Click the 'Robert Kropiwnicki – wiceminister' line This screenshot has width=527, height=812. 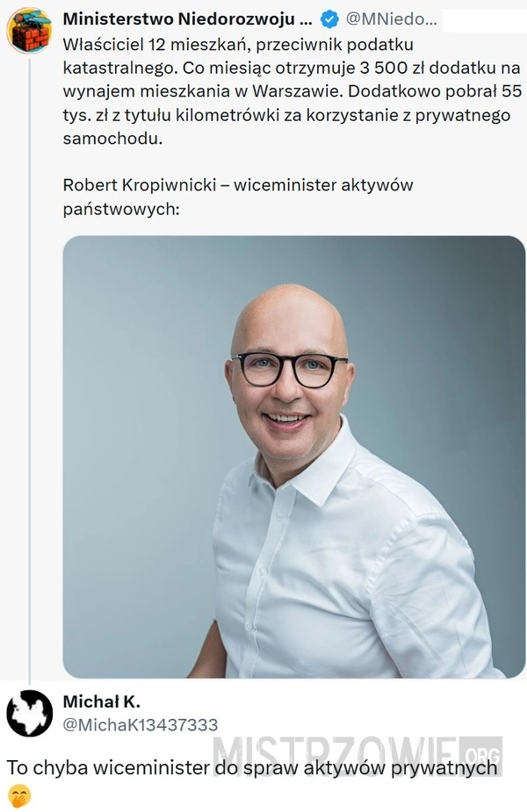(238, 185)
